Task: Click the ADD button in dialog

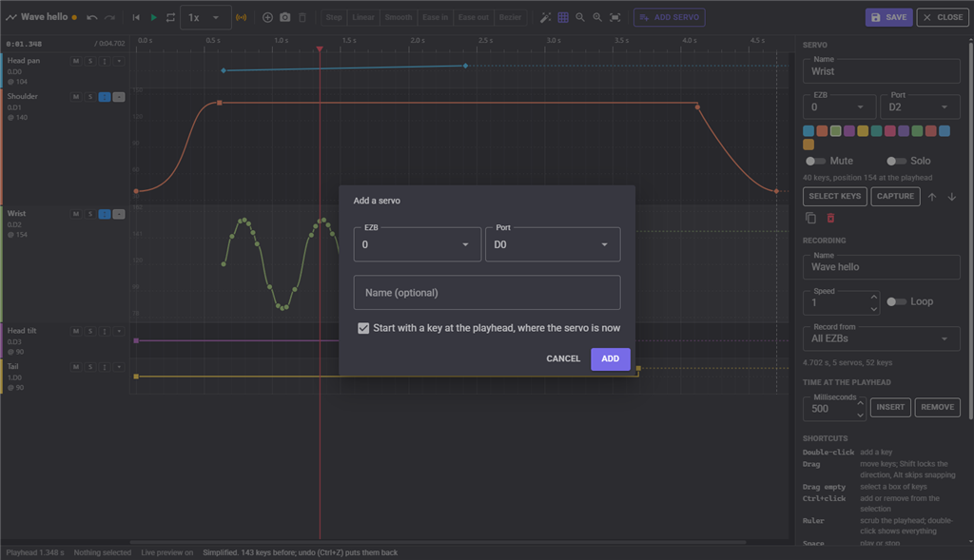Action: [610, 358]
